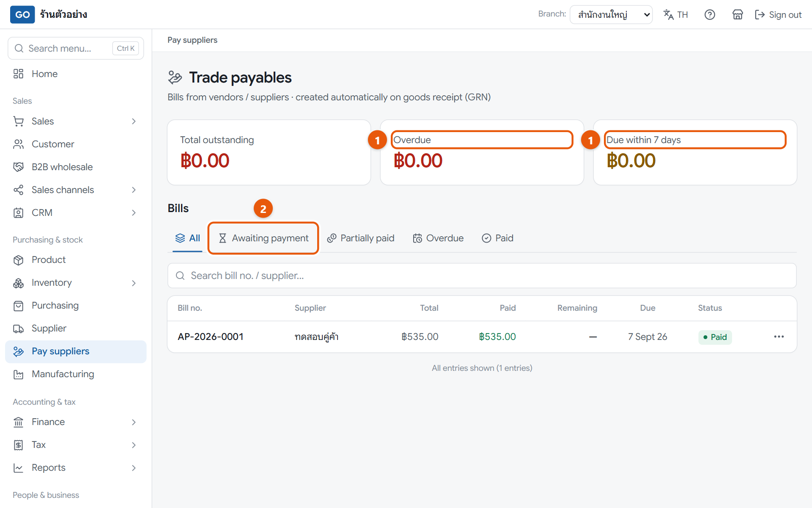Click the Supplier truck icon

click(x=18, y=329)
